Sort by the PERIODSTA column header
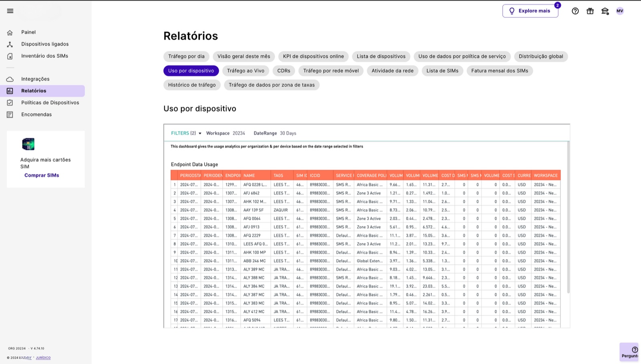 [189, 175]
